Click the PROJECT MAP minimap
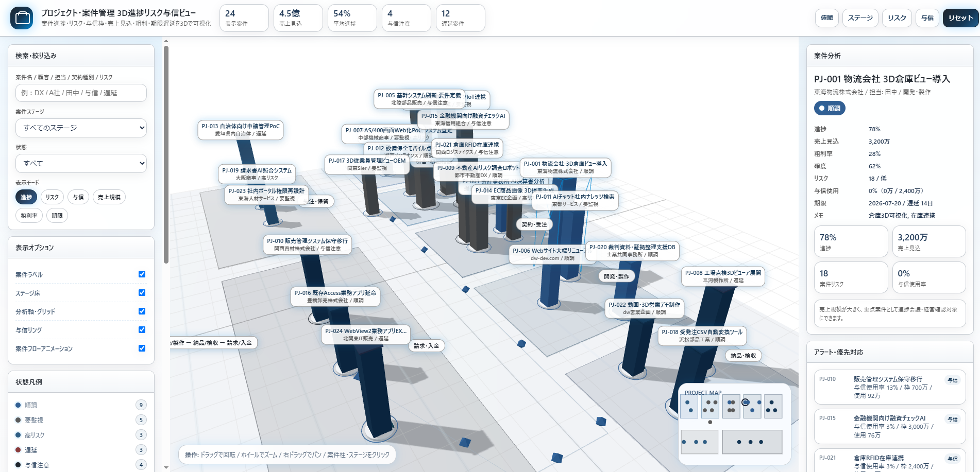 pos(734,425)
